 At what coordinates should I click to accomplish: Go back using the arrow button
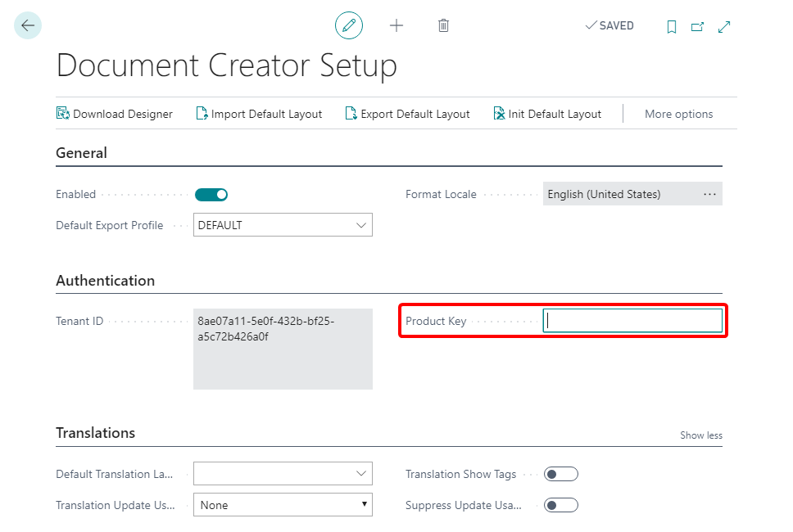pos(28,25)
